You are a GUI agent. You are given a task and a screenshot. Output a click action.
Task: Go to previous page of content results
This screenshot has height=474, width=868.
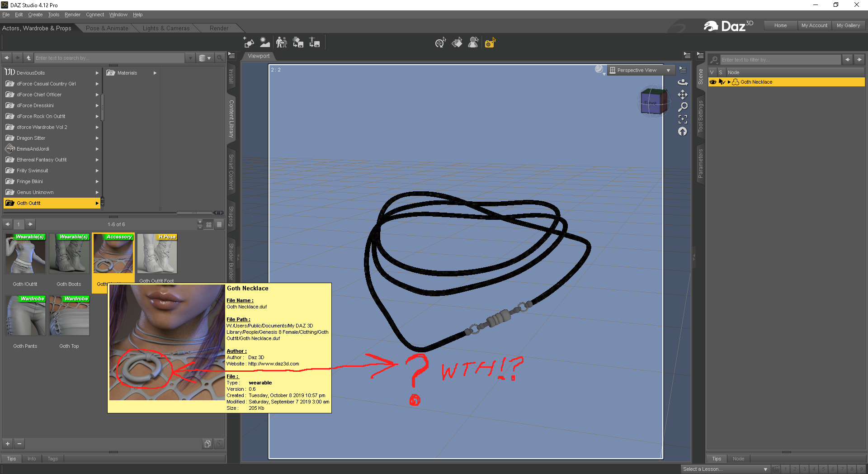8,224
